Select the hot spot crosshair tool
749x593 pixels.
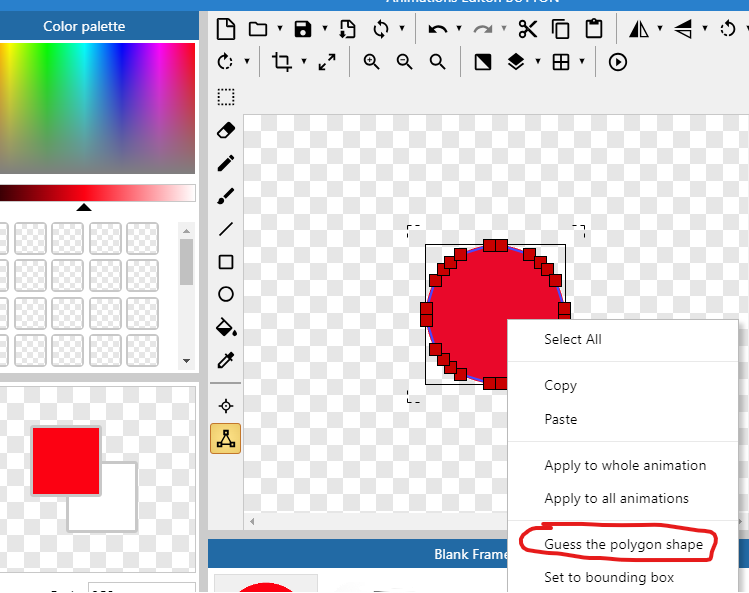point(226,406)
